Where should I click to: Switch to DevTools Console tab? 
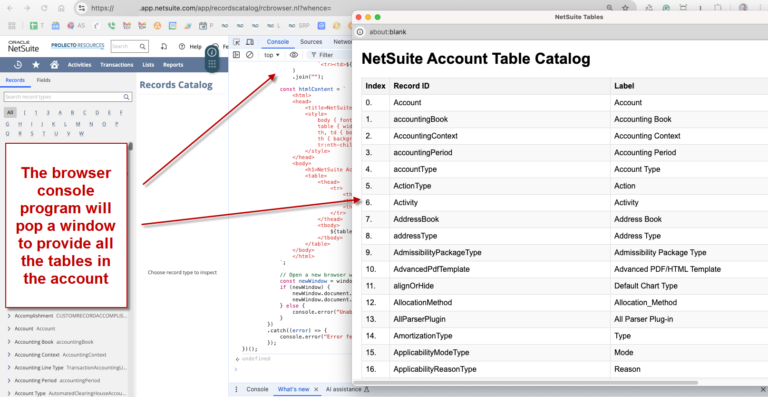(278, 42)
